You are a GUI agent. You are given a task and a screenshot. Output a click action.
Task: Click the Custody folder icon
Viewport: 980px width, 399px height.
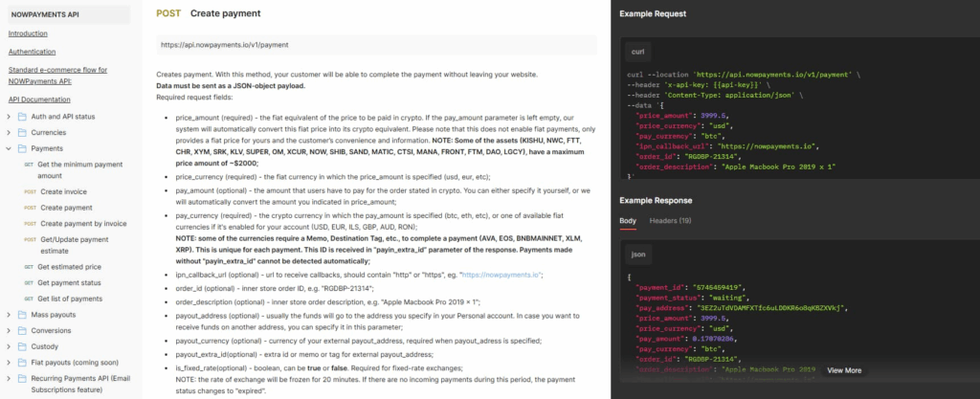(x=23, y=346)
